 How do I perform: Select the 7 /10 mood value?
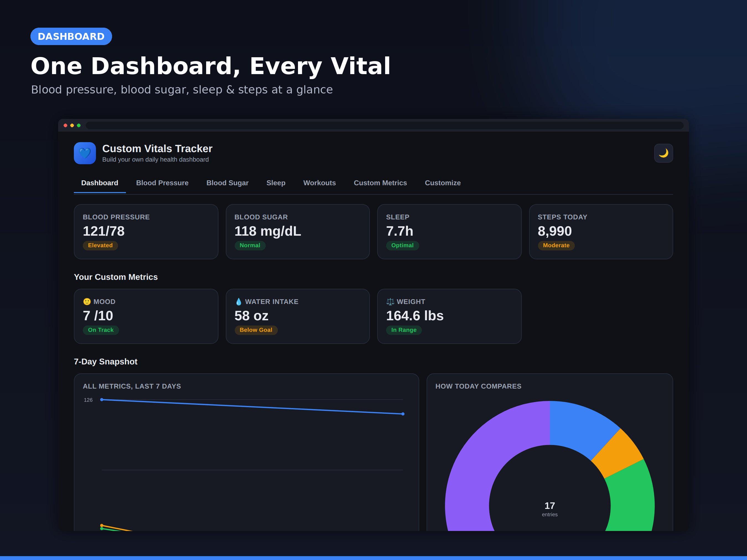98,316
